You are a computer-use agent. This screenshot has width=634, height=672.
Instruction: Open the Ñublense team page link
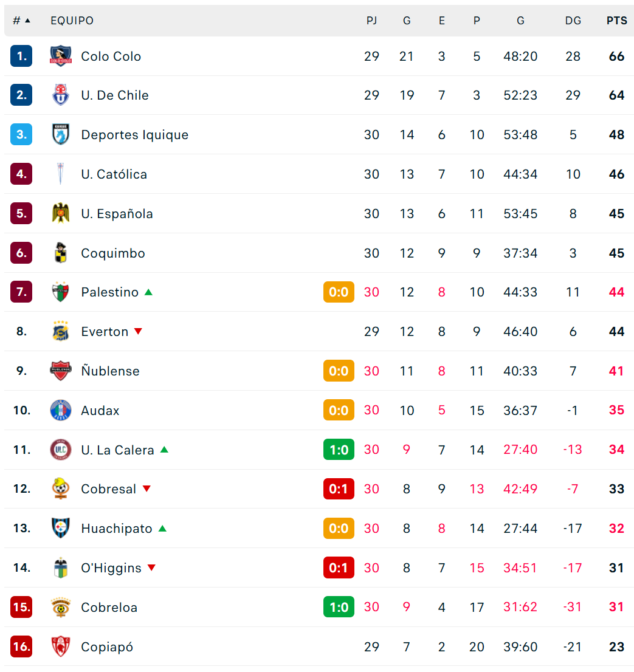[110, 371]
